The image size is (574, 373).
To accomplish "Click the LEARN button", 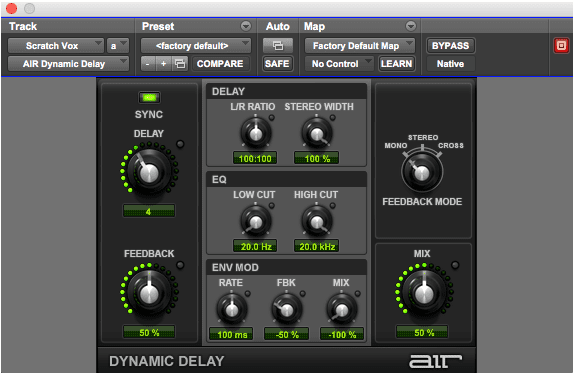I will [x=396, y=64].
